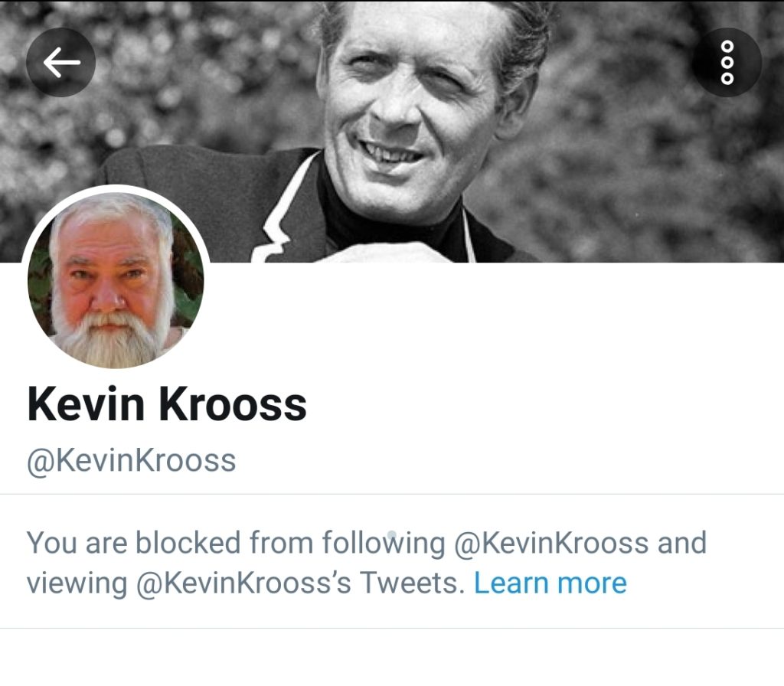
Task: Click the word "blocked" in the notice
Action: pyautogui.click(x=188, y=543)
